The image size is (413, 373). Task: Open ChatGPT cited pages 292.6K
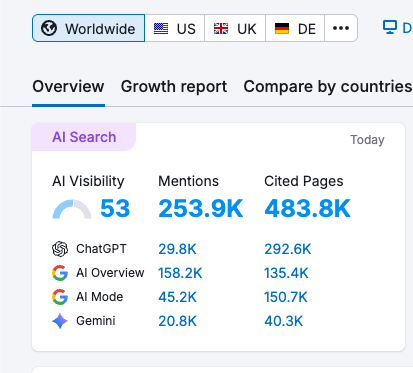288,249
